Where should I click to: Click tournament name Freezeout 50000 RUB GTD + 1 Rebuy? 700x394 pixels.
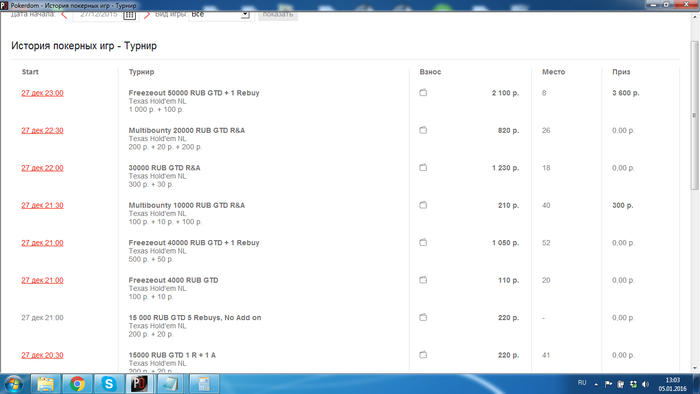(194, 93)
